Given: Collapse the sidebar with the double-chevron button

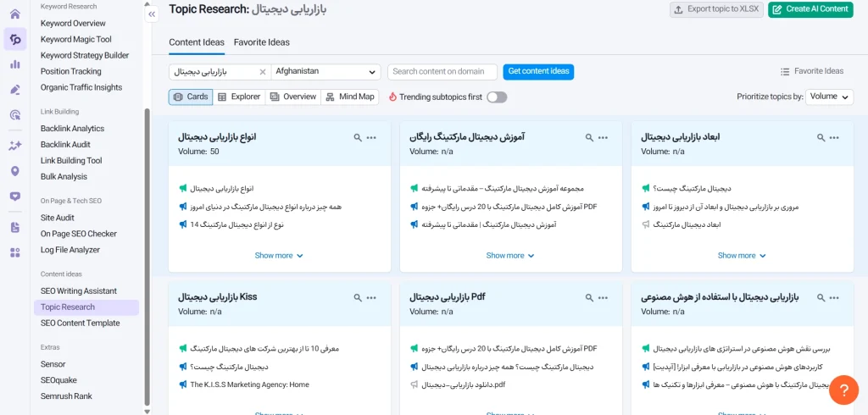Looking at the screenshot, I should (152, 14).
